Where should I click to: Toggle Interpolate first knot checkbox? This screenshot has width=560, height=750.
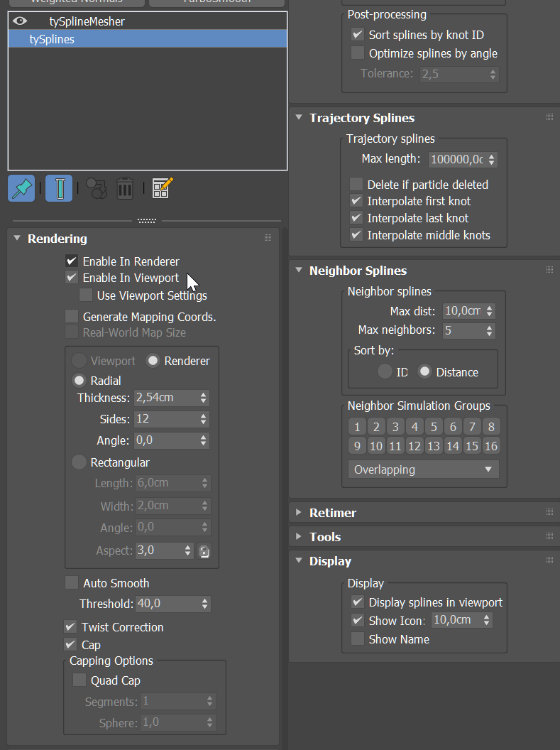356,201
